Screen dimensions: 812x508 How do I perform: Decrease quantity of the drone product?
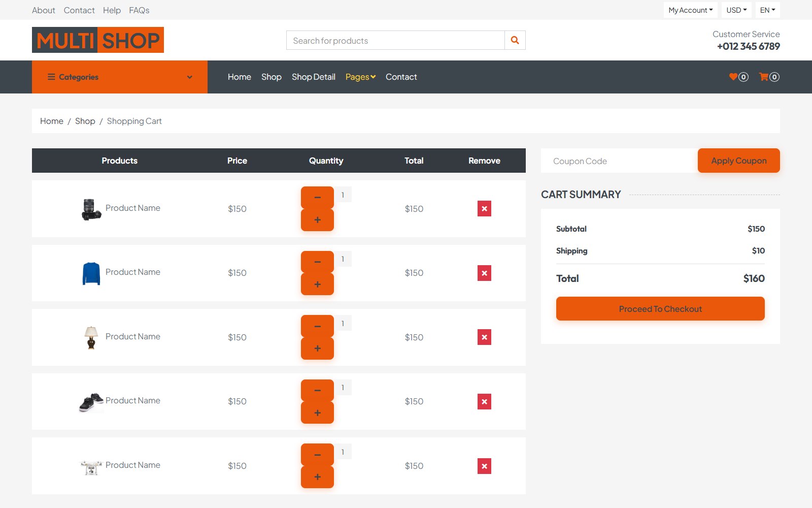pos(317,455)
